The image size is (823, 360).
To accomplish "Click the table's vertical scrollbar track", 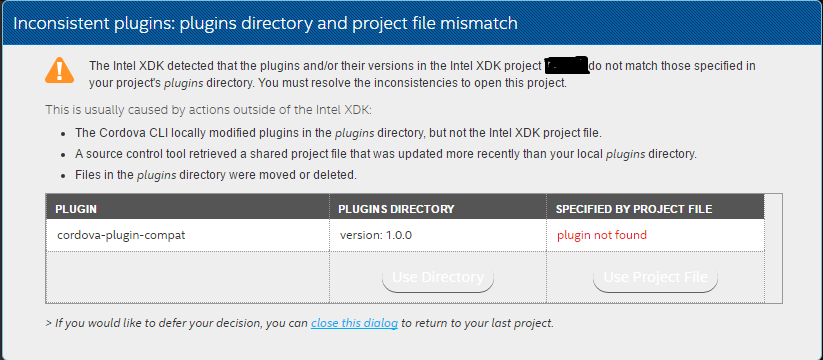I will (773, 248).
